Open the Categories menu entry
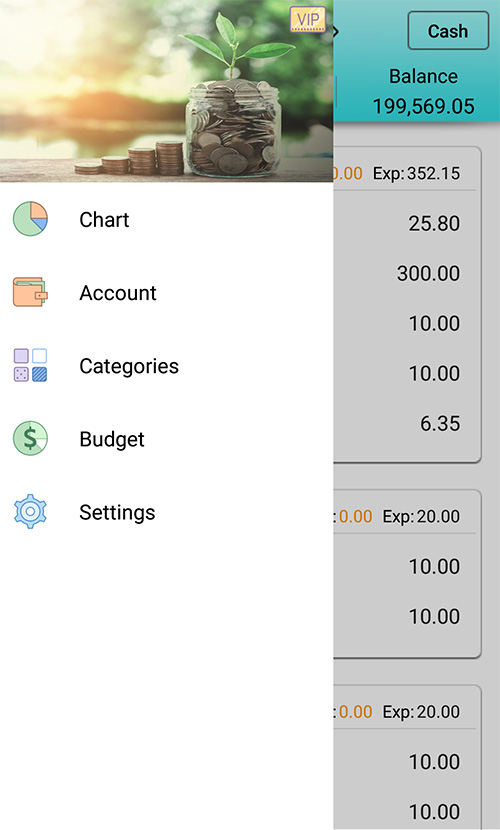 point(129,366)
